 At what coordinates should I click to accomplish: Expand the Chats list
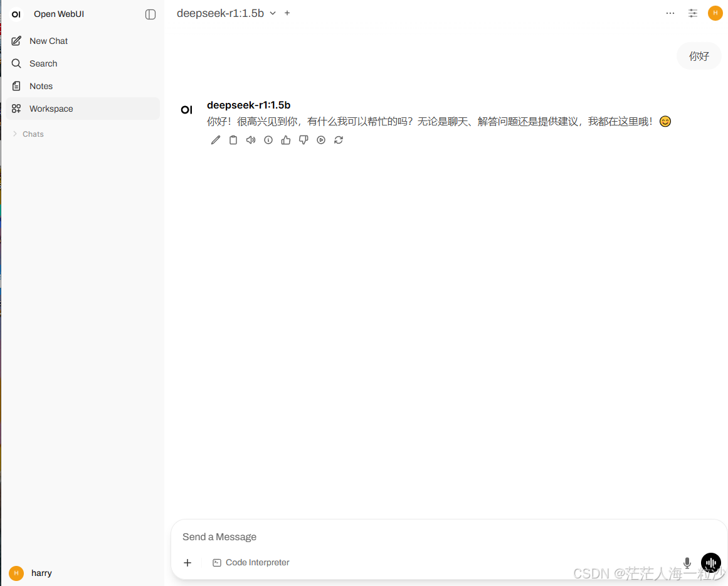28,134
